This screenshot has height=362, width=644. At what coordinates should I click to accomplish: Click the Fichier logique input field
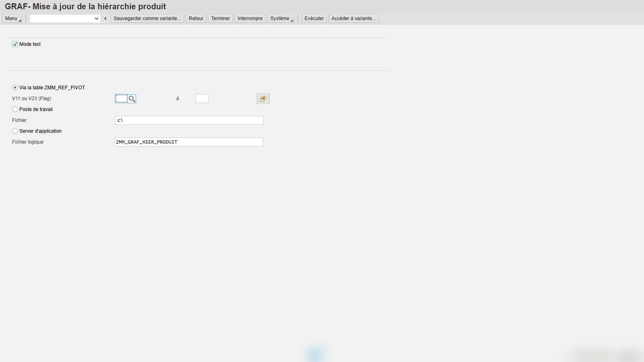(189, 142)
